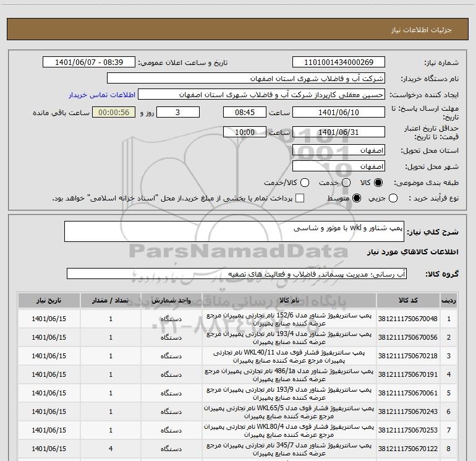Click the price validity time 10:00
Image resolution: width=476 pixels, height=461 pixels.
click(x=245, y=132)
